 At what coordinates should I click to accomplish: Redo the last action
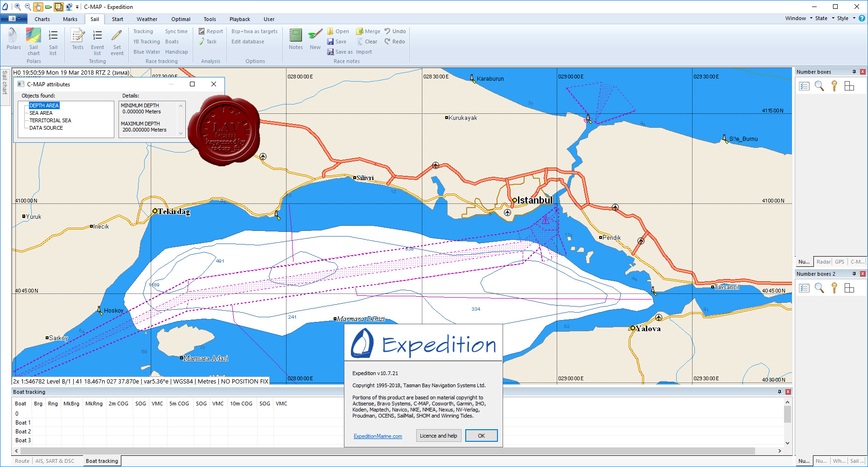(395, 42)
